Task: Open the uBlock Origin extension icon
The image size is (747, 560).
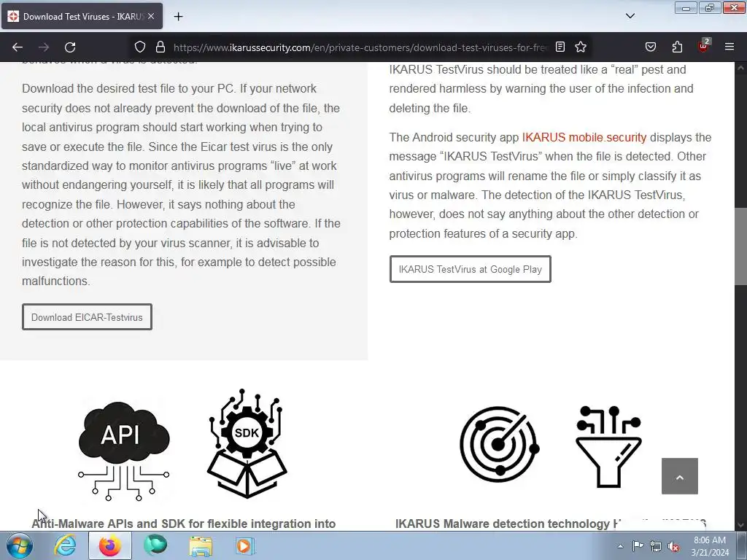Action: [704, 46]
